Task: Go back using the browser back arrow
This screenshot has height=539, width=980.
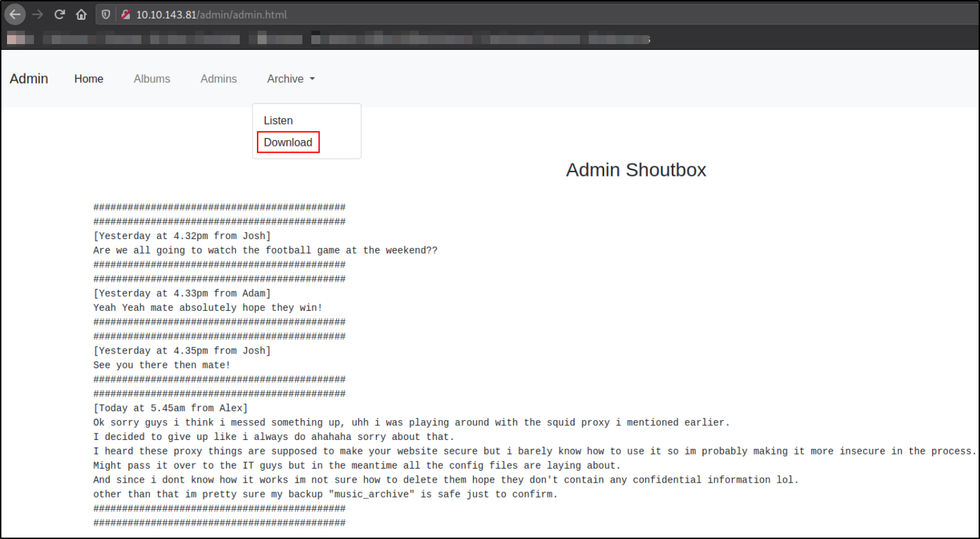Action: (15, 14)
